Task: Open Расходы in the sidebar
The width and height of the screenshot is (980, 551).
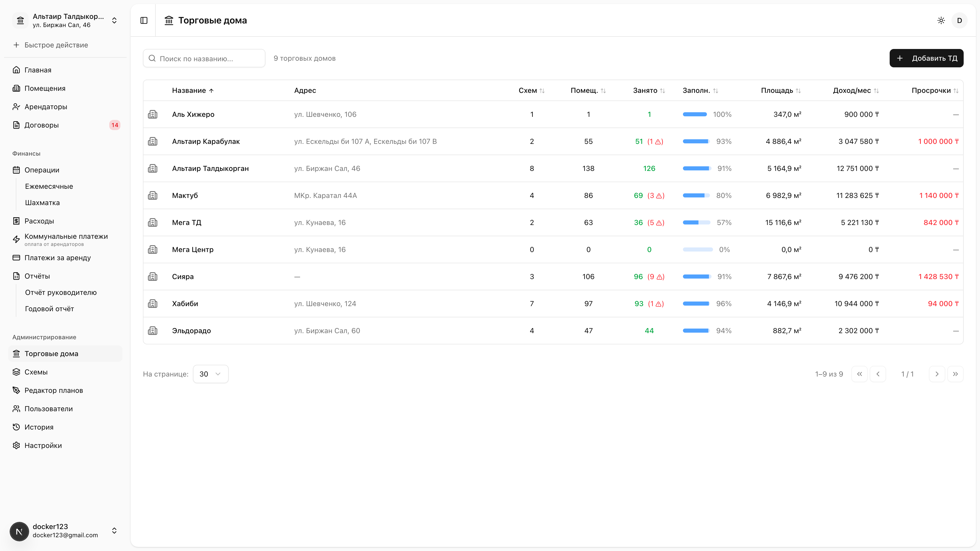Action: 65,221
